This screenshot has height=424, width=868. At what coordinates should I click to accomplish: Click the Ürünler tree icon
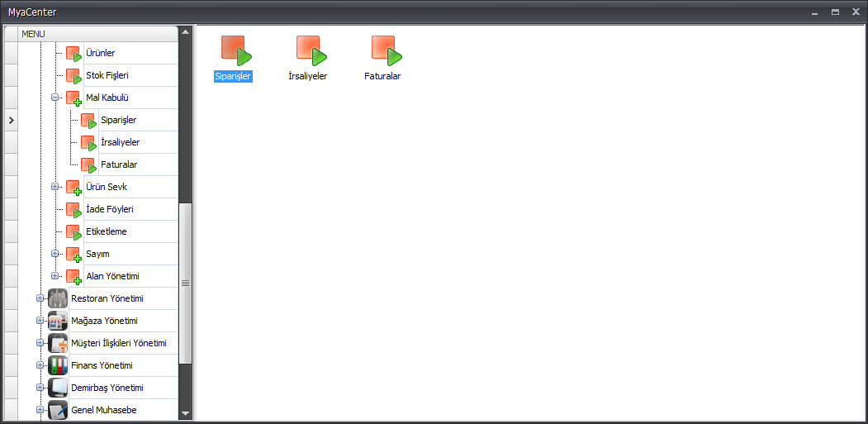coord(74,54)
